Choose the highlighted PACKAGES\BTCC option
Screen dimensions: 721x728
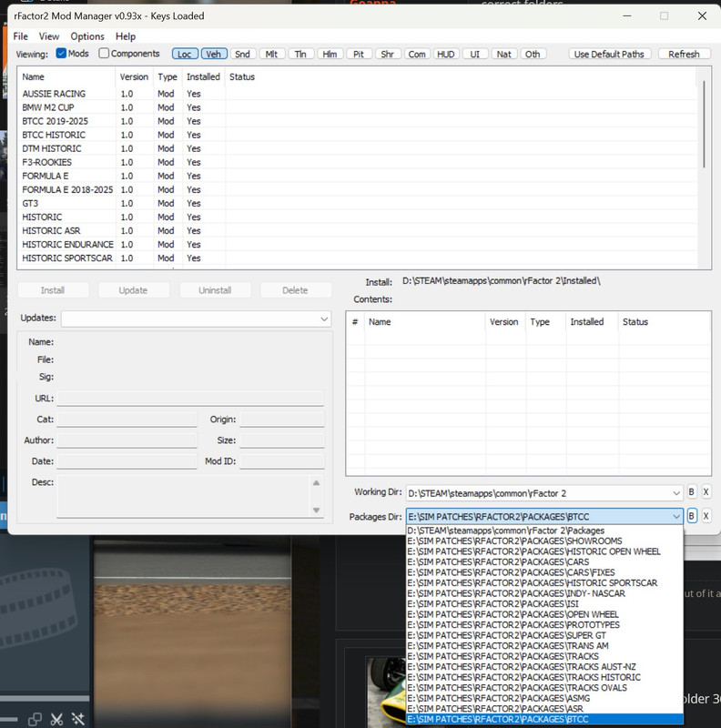click(544, 719)
